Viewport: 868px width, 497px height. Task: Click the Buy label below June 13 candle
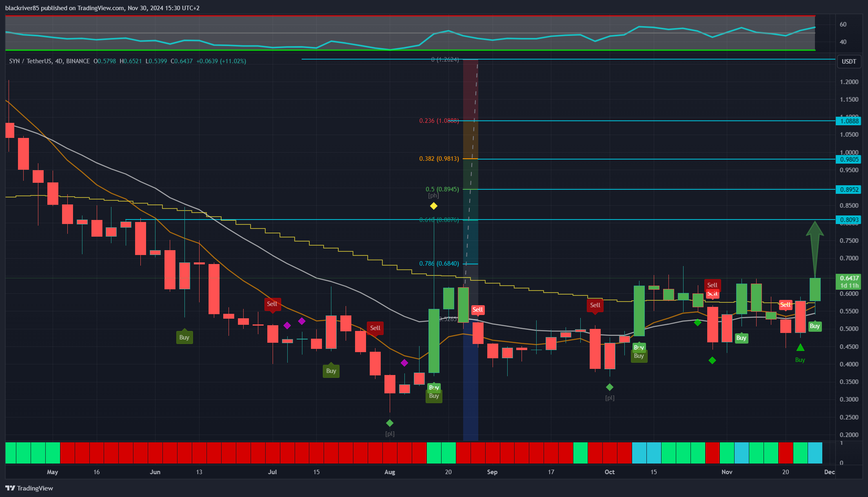[x=184, y=337]
